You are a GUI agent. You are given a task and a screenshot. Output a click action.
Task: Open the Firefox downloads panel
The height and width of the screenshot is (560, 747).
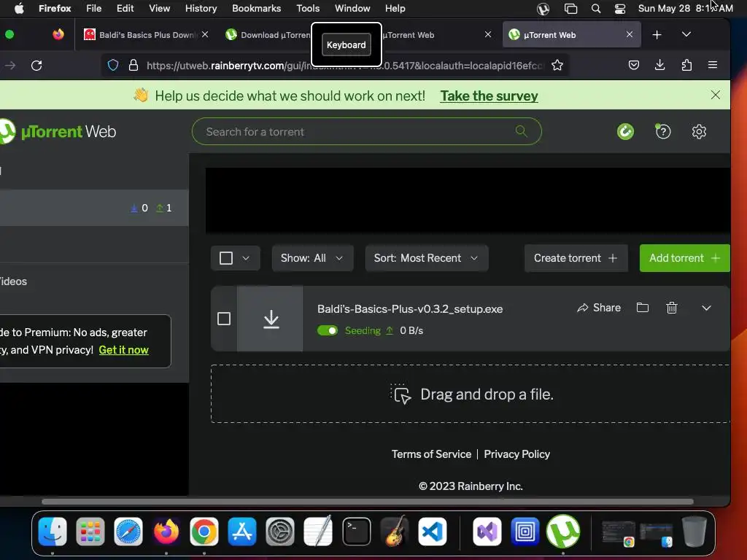tap(659, 65)
